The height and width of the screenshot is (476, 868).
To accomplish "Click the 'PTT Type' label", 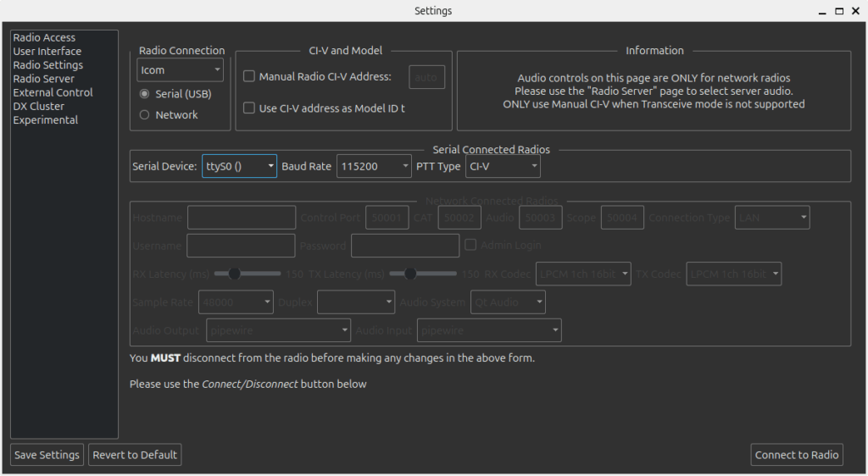I will [438, 166].
